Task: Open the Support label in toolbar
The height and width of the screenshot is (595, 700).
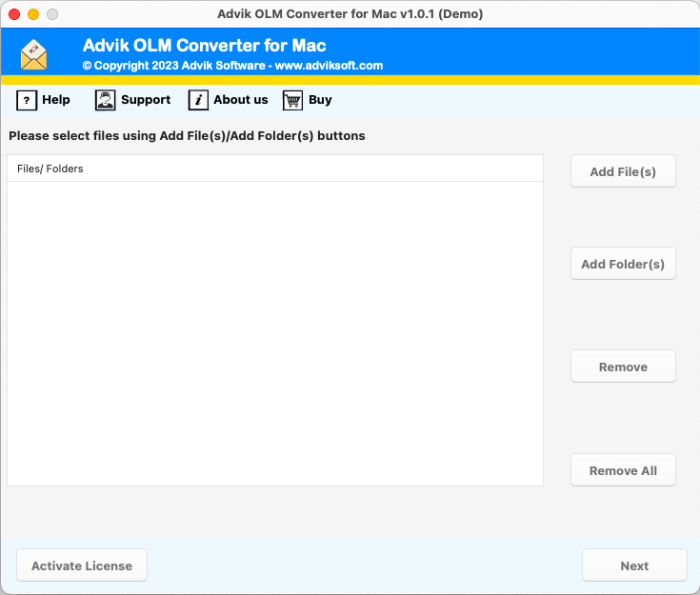Action: tap(146, 100)
